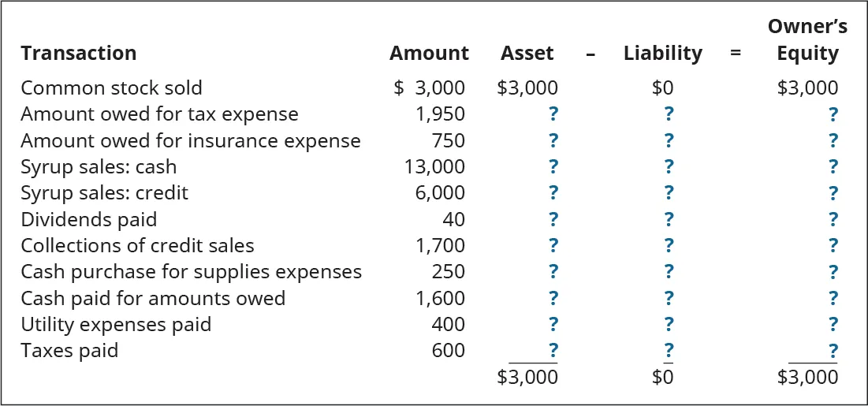Click Liability question mark for insurance expense owed

click(x=669, y=140)
